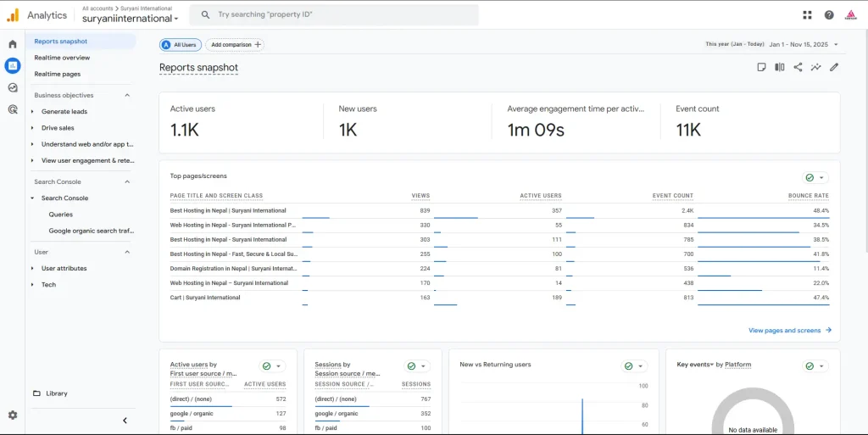Open the account avatar menu

(x=850, y=15)
